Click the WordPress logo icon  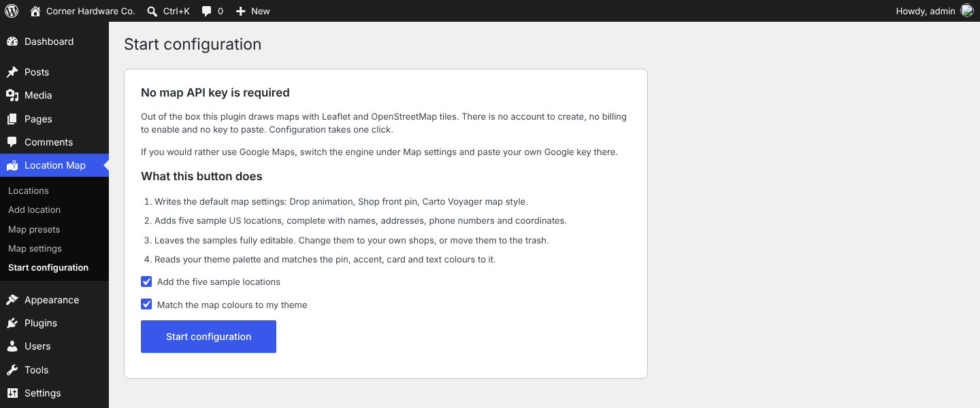(12, 11)
